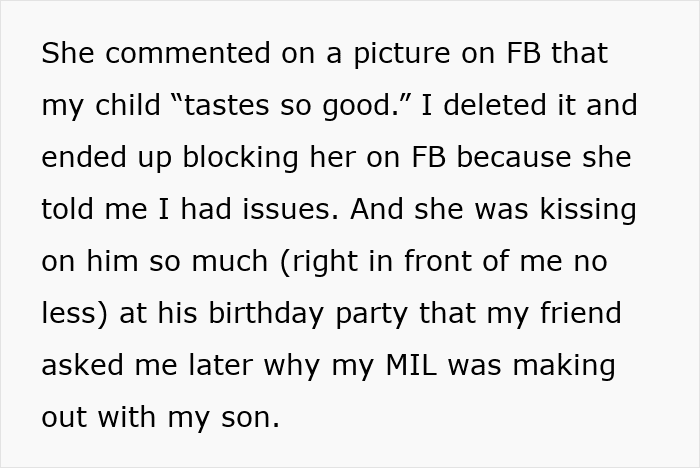
Task: Click the word "birthday" in the sixth line
Action: click(x=266, y=313)
